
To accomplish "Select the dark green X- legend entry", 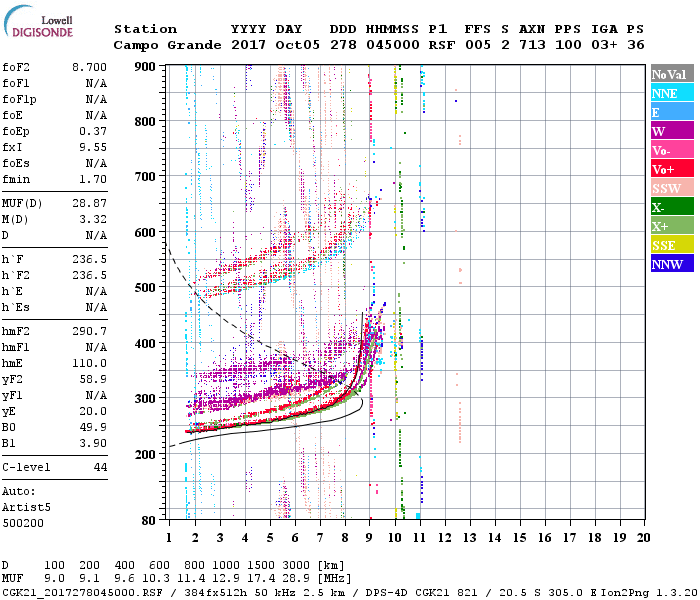I will coord(671,207).
